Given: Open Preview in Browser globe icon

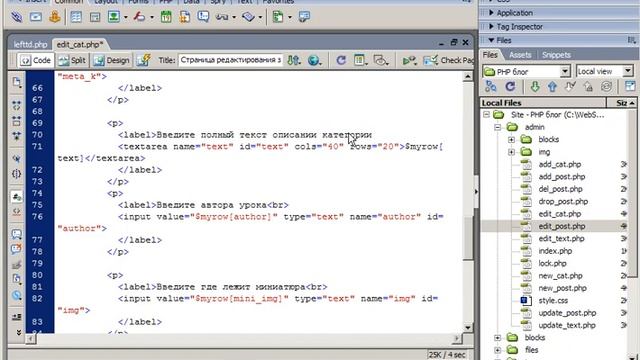Looking at the screenshot, I should pyautogui.click(x=314, y=60).
